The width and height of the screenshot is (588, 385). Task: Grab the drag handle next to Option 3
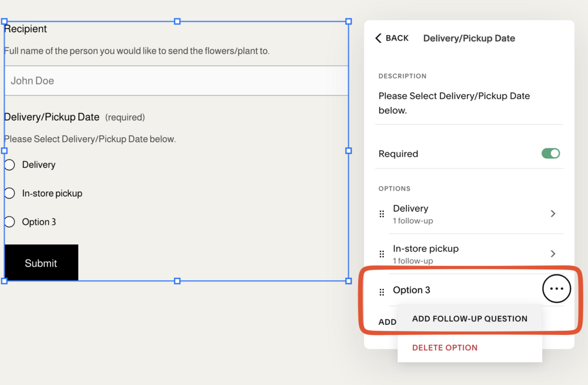[382, 290]
